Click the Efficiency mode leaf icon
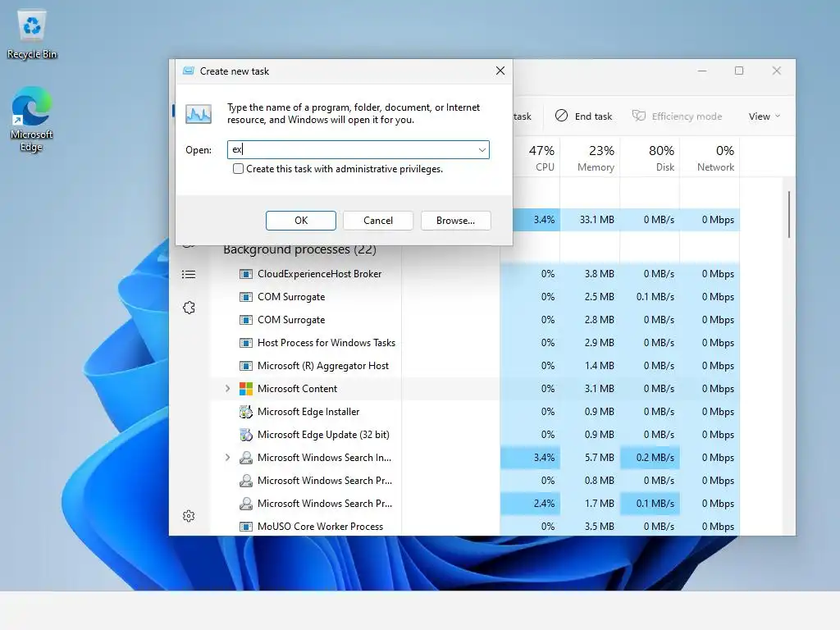 coord(638,116)
